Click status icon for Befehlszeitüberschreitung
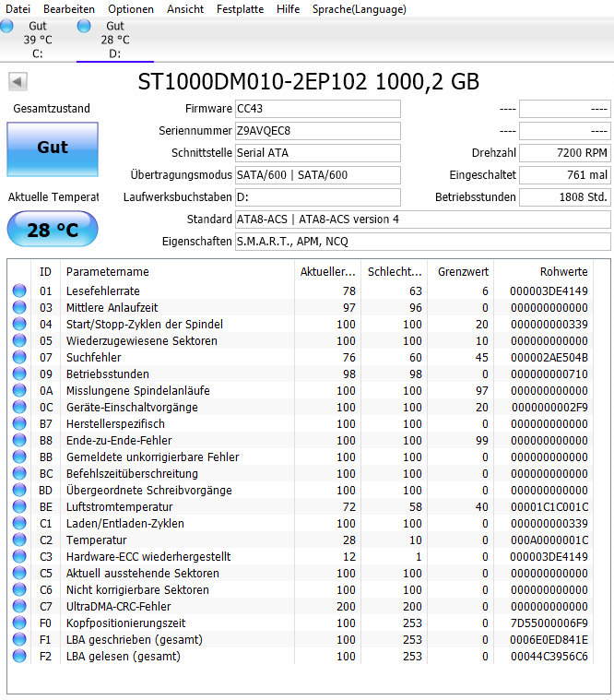Viewport: 614px width, 700px height. (x=19, y=474)
